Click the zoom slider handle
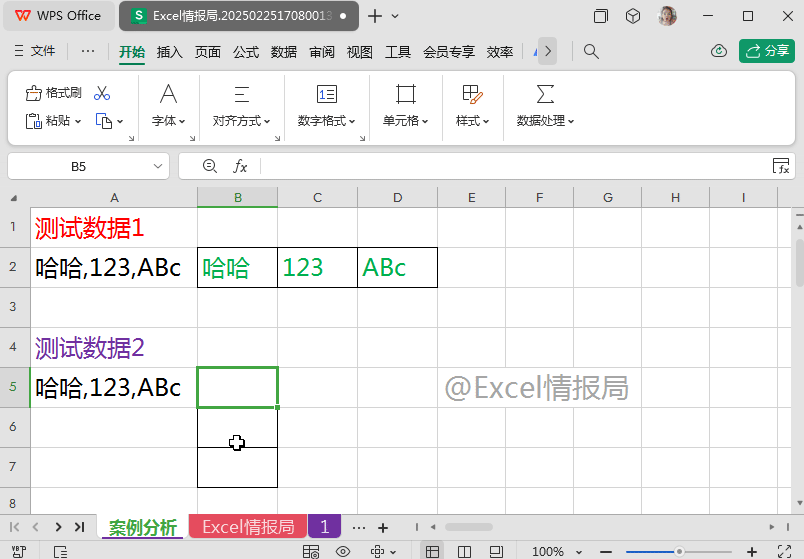 [x=679, y=551]
